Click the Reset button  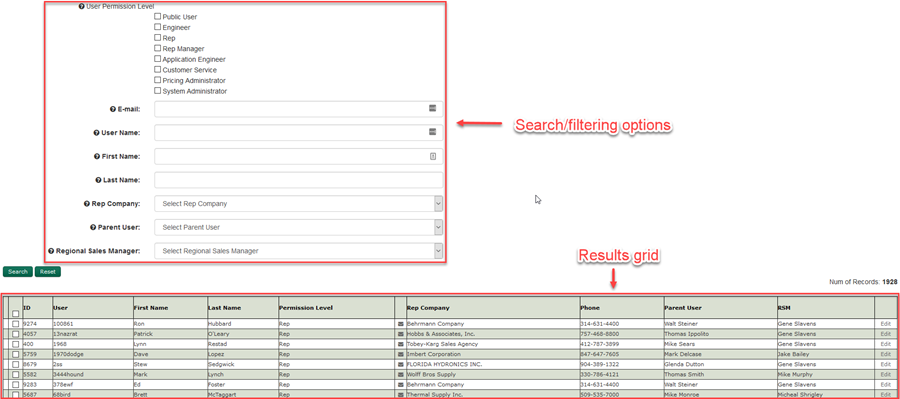click(x=48, y=272)
